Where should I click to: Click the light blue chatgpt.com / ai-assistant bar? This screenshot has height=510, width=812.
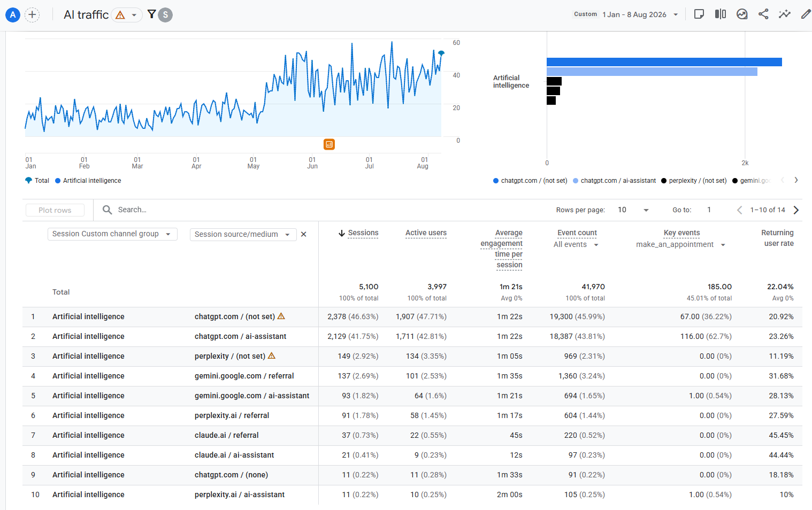tap(652, 72)
